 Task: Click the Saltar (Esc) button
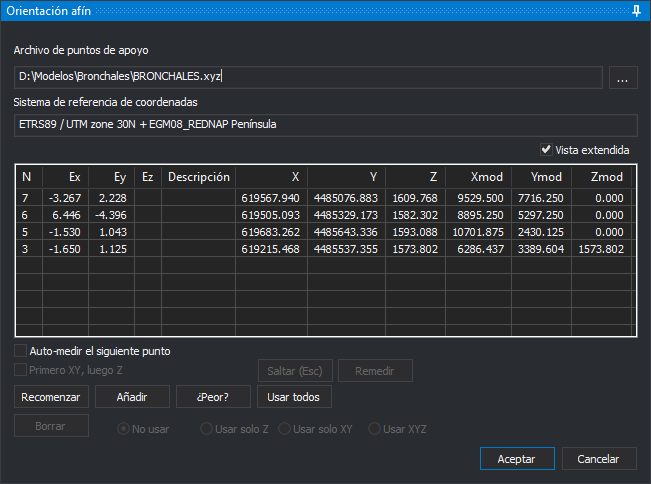295,371
